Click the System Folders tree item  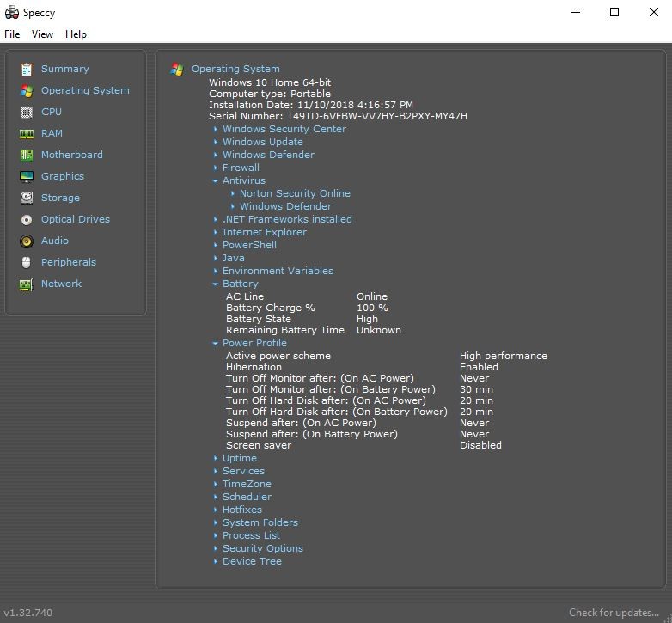(260, 522)
